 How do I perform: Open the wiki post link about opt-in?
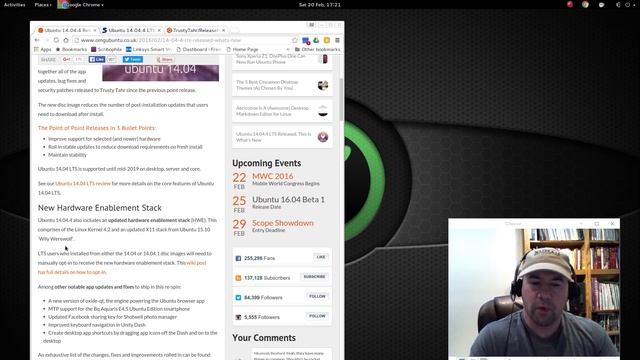tap(122, 267)
